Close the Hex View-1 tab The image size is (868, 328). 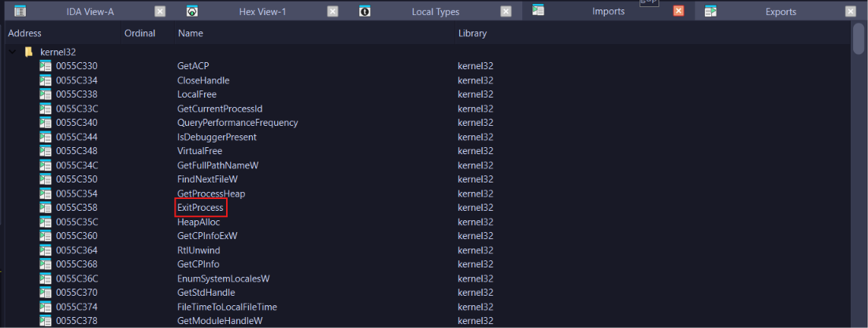[332, 12]
